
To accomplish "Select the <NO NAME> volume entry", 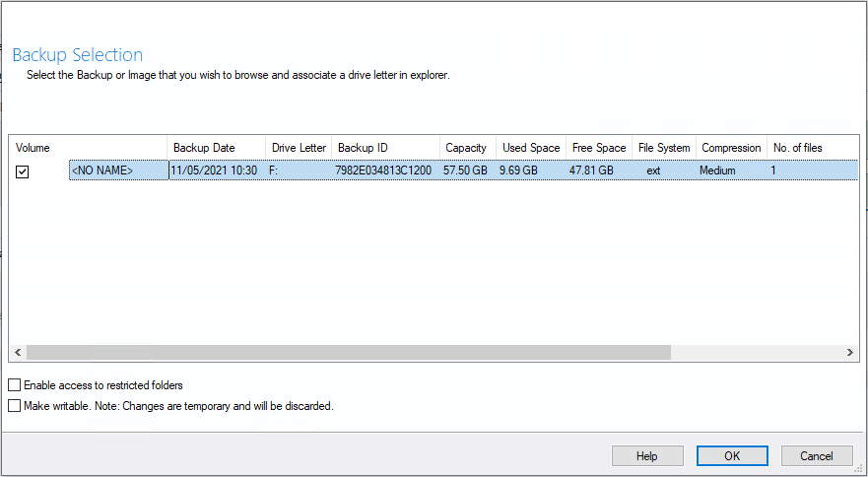I will [x=118, y=170].
